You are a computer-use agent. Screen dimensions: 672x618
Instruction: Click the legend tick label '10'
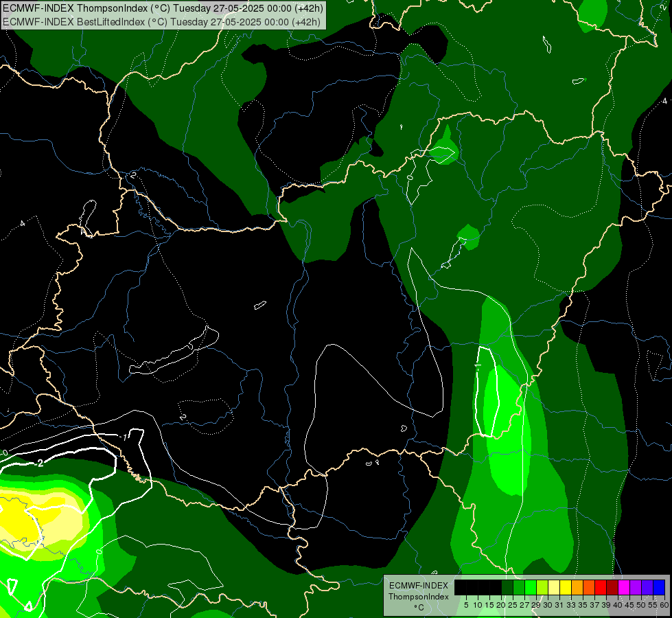478,605
